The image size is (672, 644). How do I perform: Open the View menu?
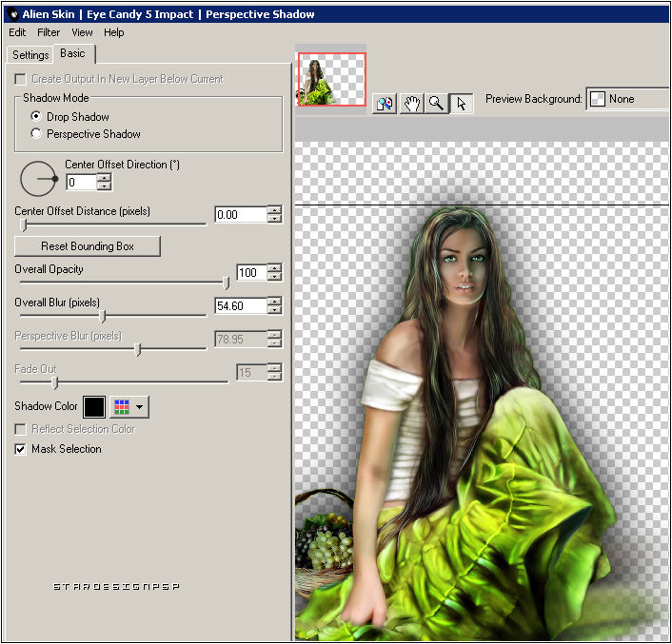pyautogui.click(x=82, y=32)
